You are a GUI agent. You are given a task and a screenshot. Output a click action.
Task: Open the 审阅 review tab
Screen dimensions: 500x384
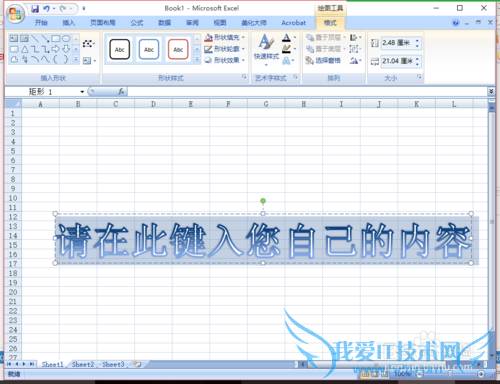point(192,23)
